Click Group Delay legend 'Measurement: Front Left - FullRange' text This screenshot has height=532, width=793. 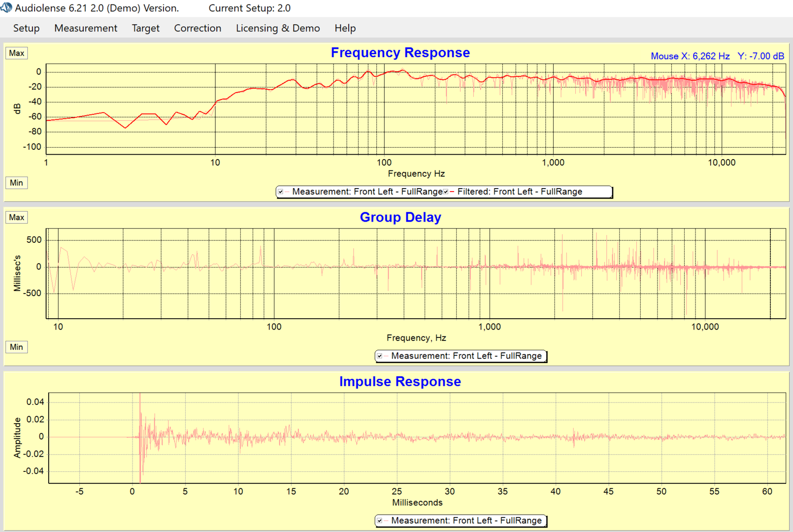[x=466, y=356]
